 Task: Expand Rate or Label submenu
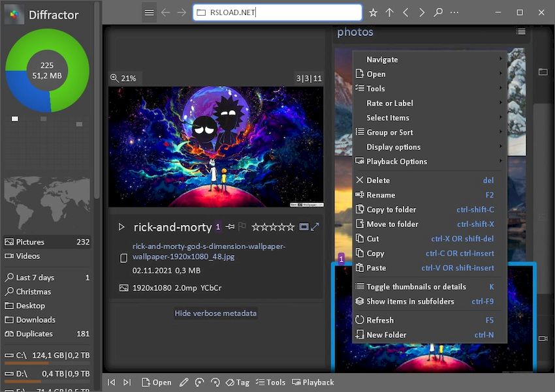coord(430,103)
